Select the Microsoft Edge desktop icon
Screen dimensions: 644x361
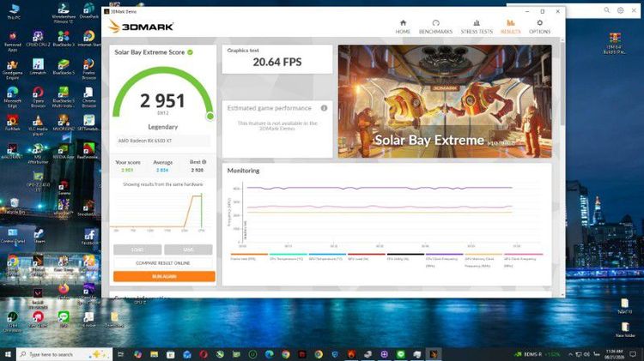pyautogui.click(x=12, y=97)
